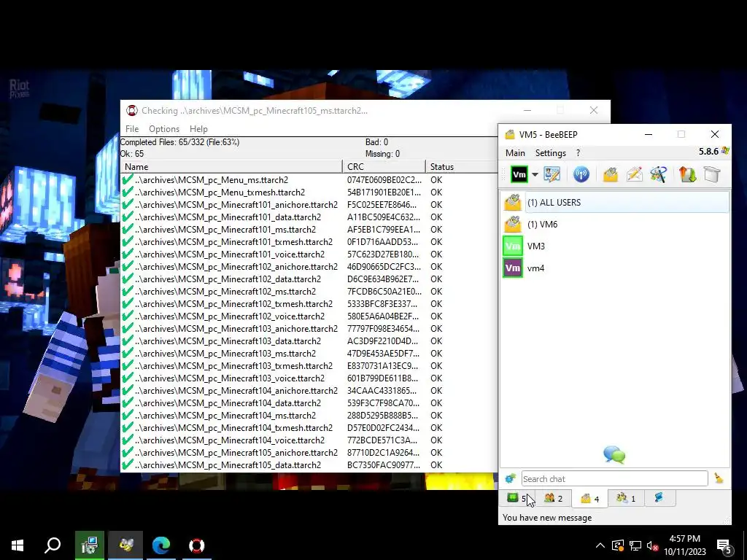Click the green checkmark for MCSM_pc_Minecraft101_data.ttarch2

tap(127, 217)
